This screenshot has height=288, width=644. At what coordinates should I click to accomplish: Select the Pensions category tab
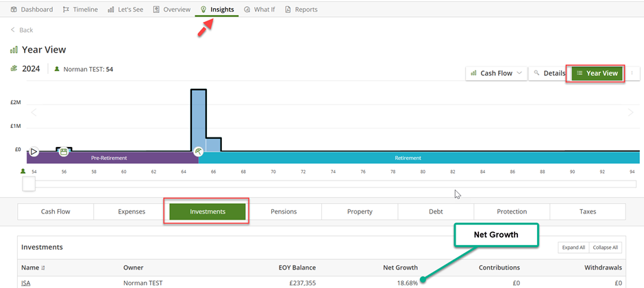coord(284,212)
